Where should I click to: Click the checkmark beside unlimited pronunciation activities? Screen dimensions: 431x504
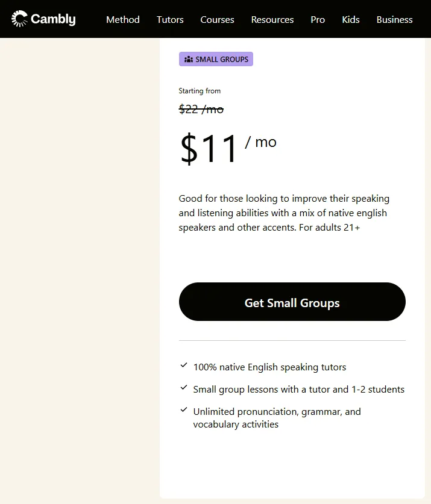183,410
